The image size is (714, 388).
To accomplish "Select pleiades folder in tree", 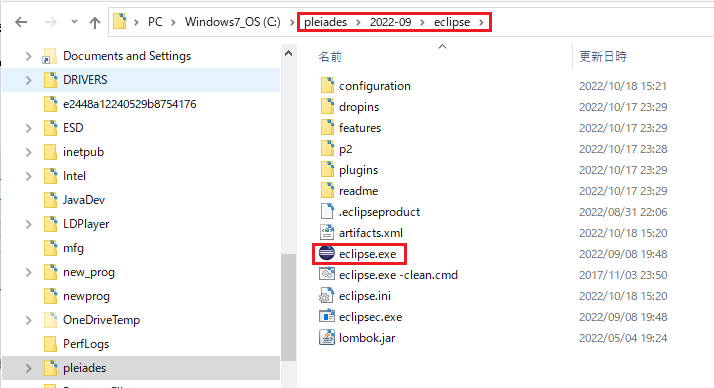I will pyautogui.click(x=85, y=368).
